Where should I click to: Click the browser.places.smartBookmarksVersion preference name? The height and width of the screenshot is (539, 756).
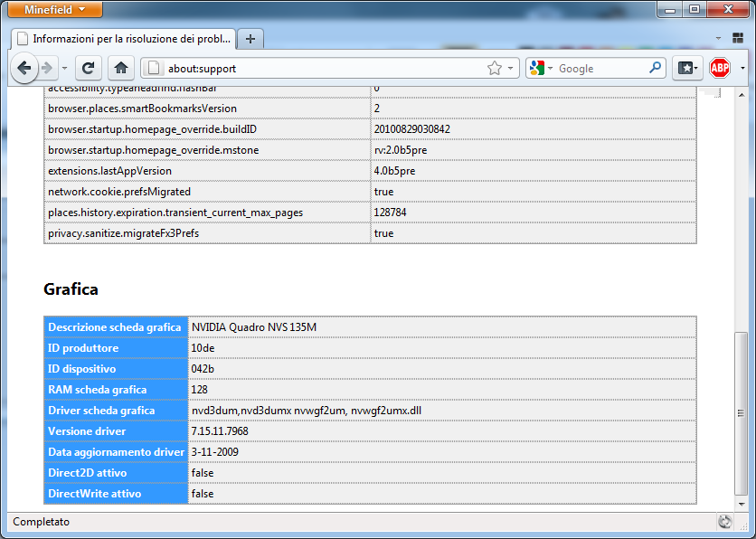pyautogui.click(x=142, y=109)
